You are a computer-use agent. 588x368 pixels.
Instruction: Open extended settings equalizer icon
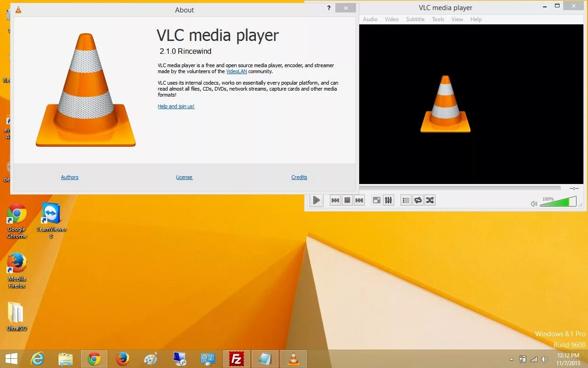point(389,200)
